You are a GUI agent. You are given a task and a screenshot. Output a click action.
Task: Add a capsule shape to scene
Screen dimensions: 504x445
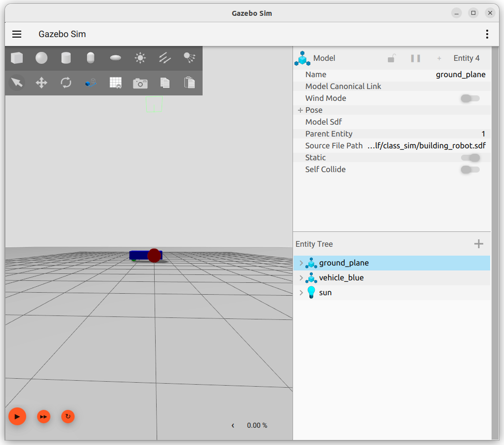pos(90,58)
